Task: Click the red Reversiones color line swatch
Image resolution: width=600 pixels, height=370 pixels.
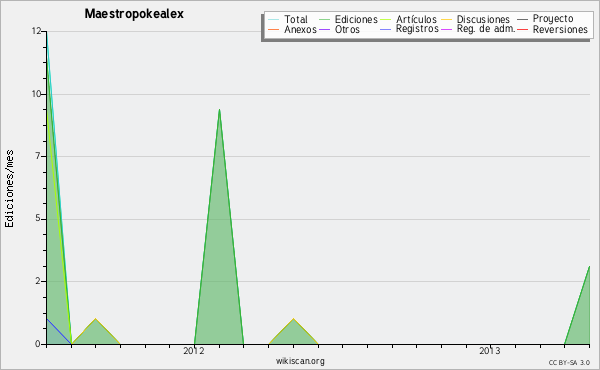Action: [522, 29]
